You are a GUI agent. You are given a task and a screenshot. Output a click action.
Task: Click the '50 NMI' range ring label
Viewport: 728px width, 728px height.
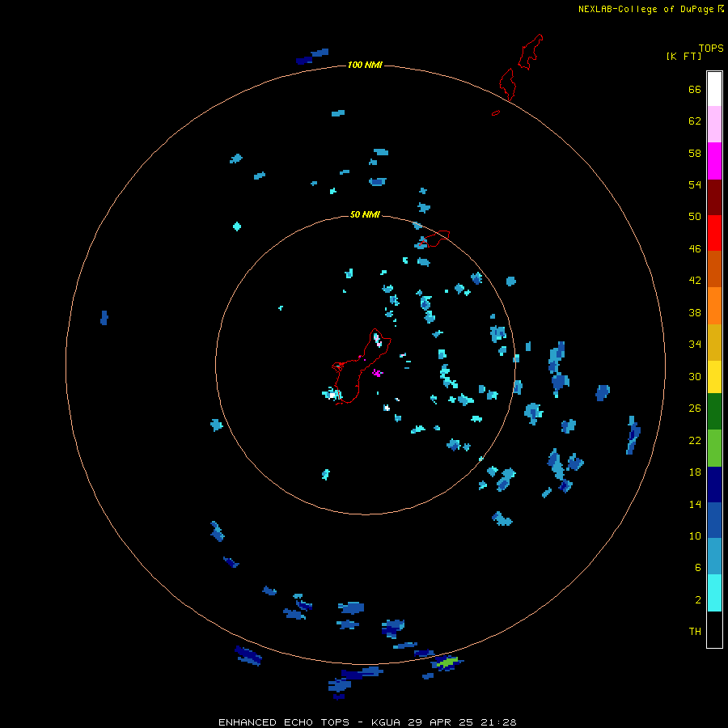pos(365,214)
